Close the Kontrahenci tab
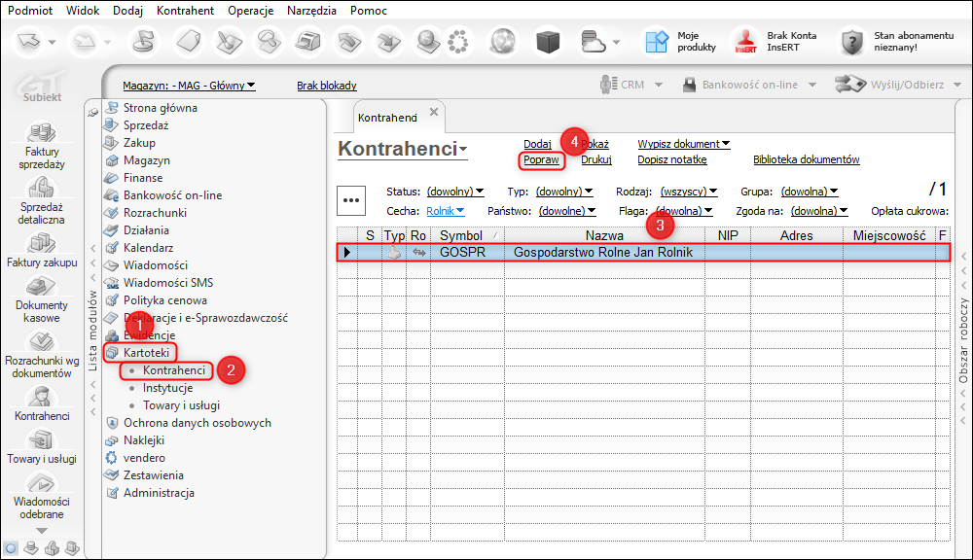The height and width of the screenshot is (560, 973). pos(434,112)
